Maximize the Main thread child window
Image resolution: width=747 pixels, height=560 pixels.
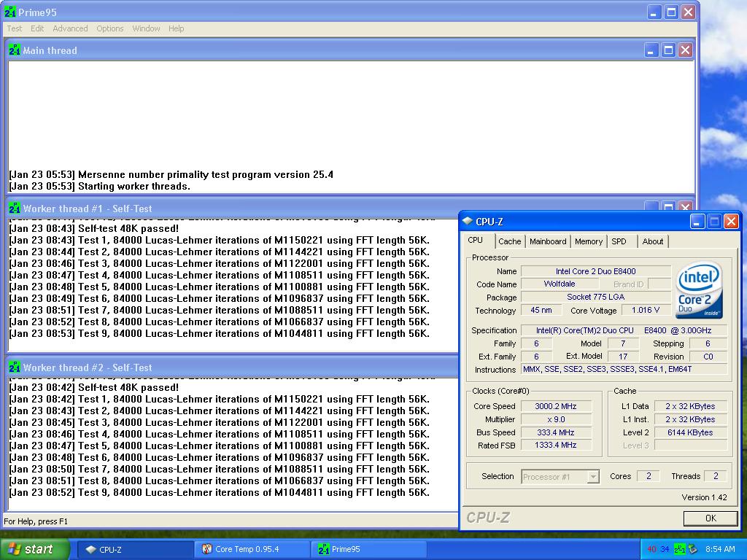[668, 50]
